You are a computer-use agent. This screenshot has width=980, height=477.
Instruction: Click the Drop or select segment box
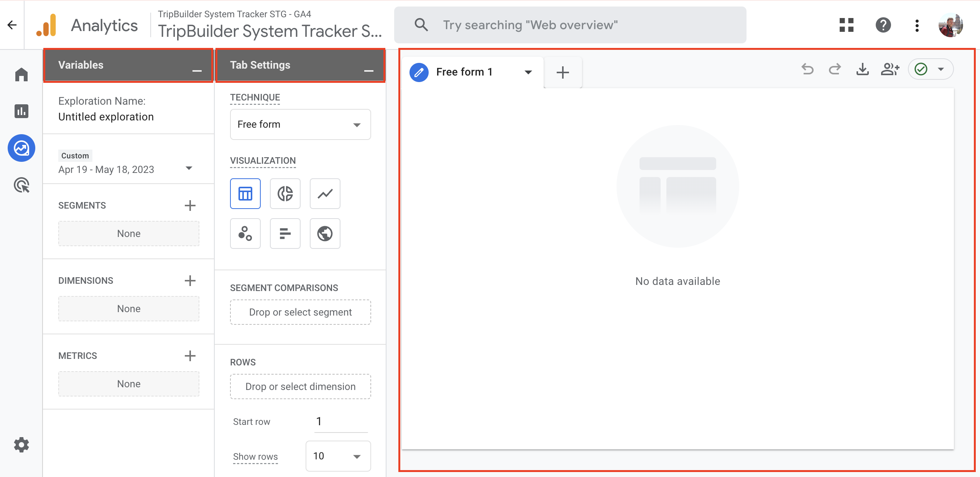301,312
